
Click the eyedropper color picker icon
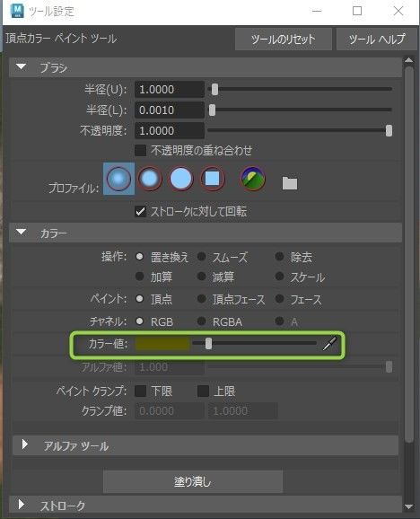pos(329,344)
